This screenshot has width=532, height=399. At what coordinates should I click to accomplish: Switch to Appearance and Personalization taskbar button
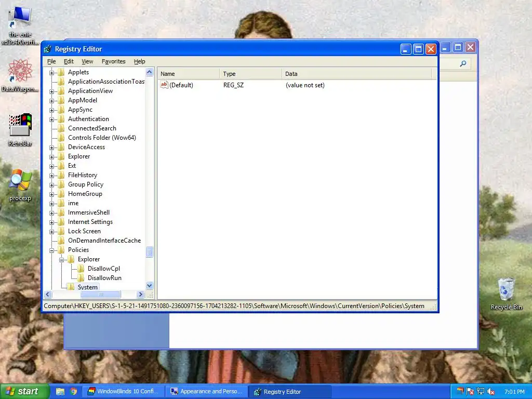point(206,392)
